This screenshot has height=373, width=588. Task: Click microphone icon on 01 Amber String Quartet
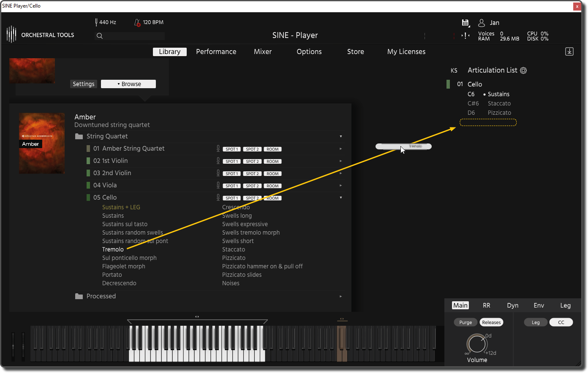[x=218, y=149]
